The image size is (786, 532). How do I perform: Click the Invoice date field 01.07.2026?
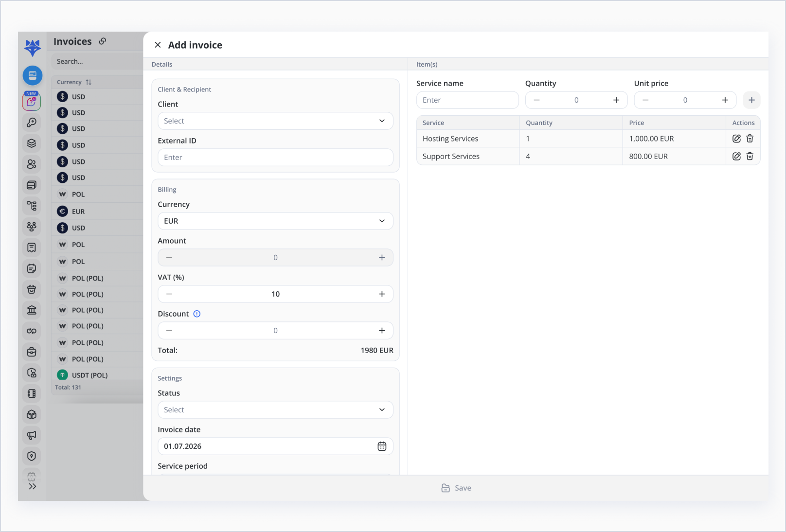tap(275, 446)
